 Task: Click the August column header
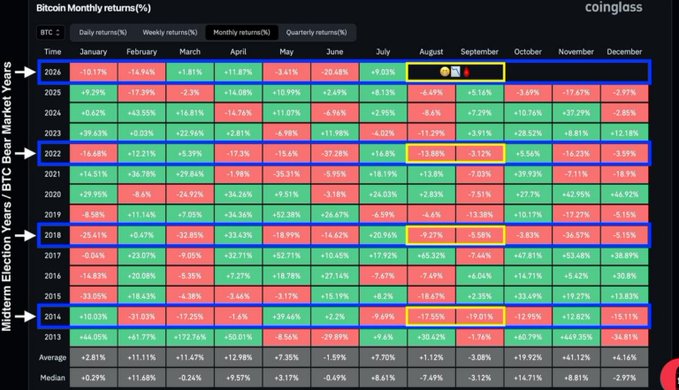click(x=431, y=52)
